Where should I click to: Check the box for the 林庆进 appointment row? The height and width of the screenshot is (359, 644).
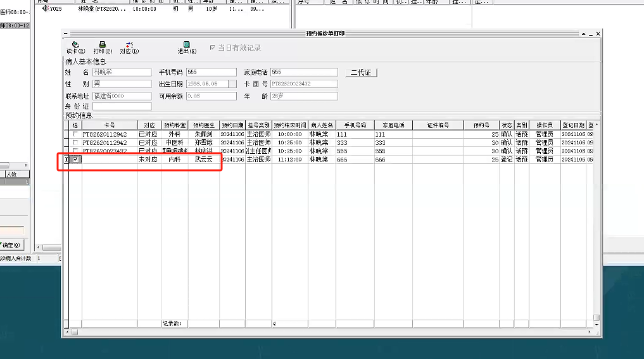75,151
